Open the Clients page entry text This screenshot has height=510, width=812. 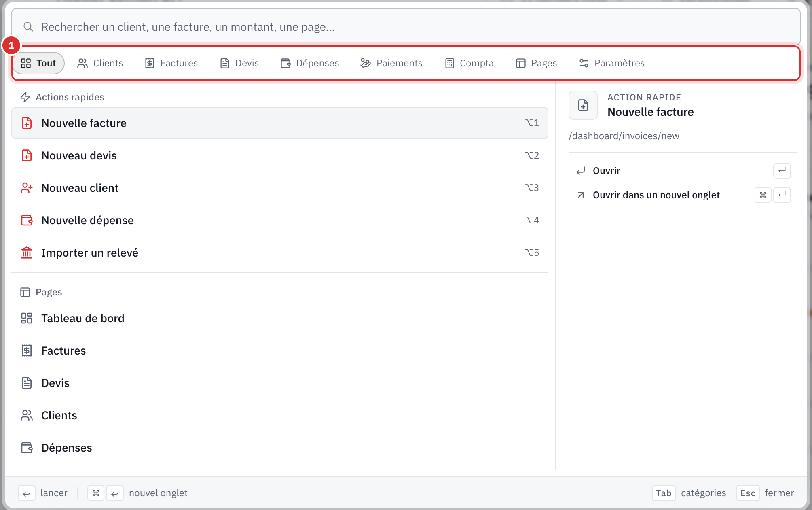coord(59,415)
